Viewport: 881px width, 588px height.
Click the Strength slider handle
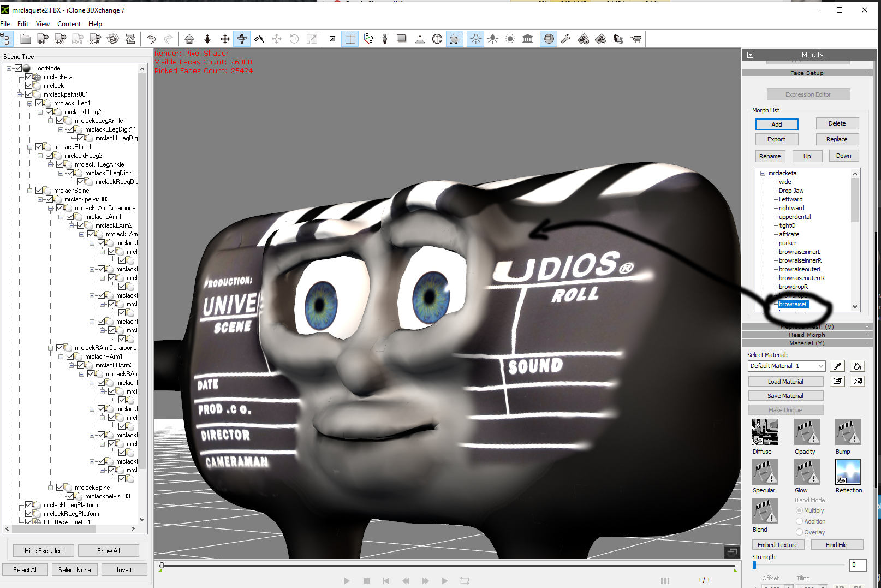754,566
